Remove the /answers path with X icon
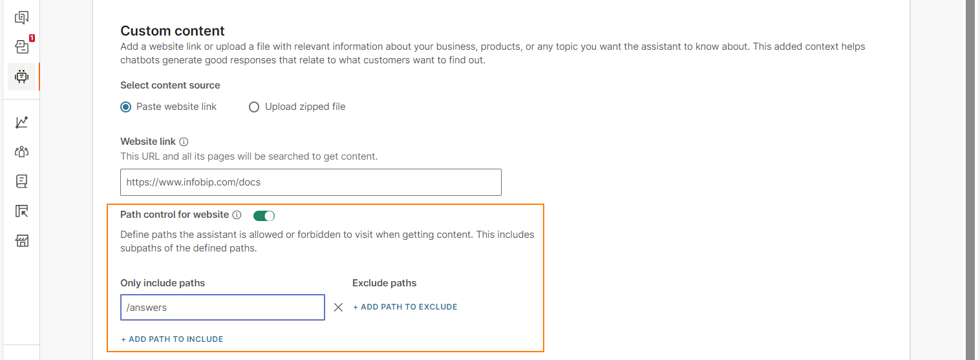Viewport: 980px width, 360px height. tap(338, 308)
